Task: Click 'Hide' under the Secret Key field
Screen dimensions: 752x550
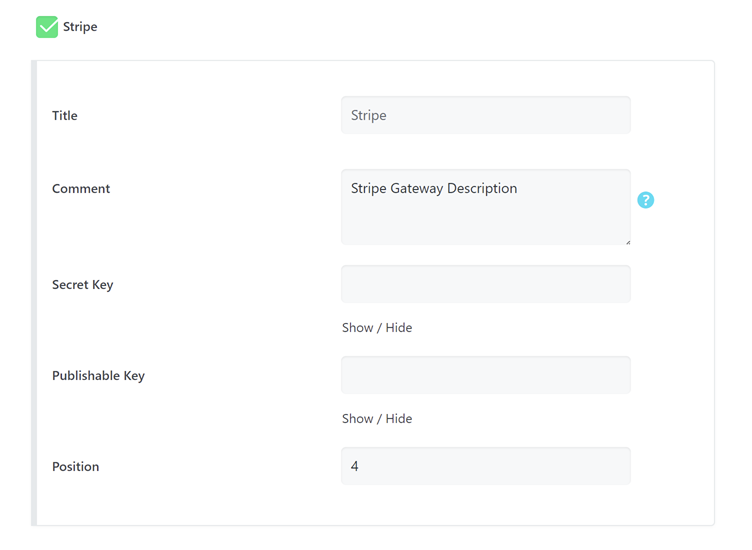Action: click(399, 328)
